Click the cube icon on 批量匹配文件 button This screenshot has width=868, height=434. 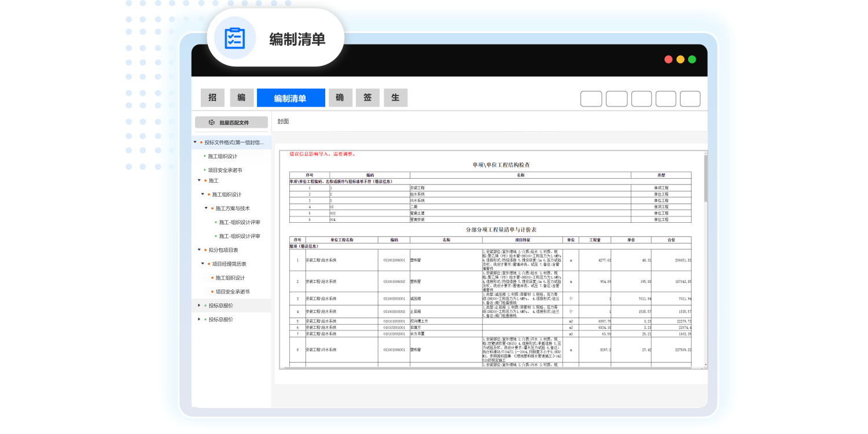(x=212, y=123)
